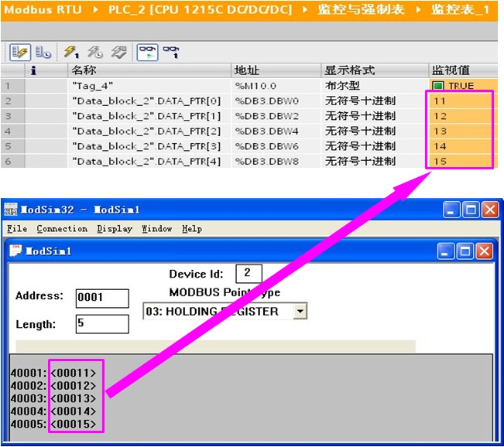The width and height of the screenshot is (504, 447).
Task: Open the Window menu
Action: 157,229
